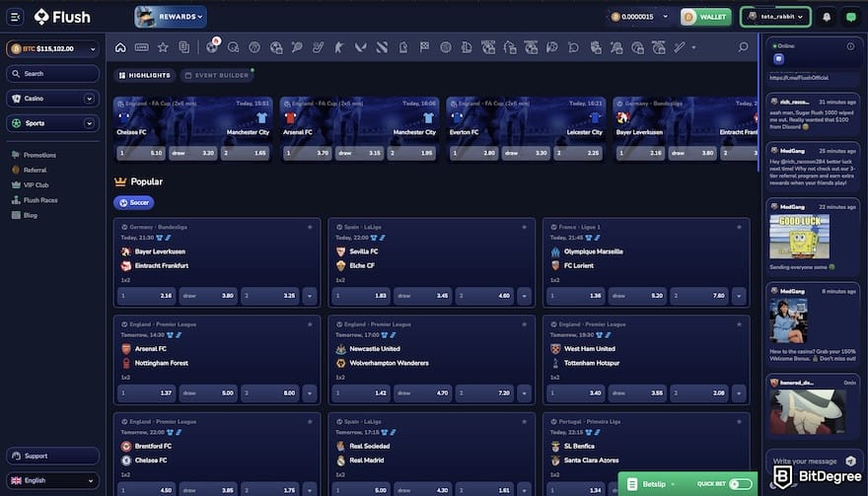The height and width of the screenshot is (496, 868).
Task: Open the English language dropdown
Action: click(53, 480)
